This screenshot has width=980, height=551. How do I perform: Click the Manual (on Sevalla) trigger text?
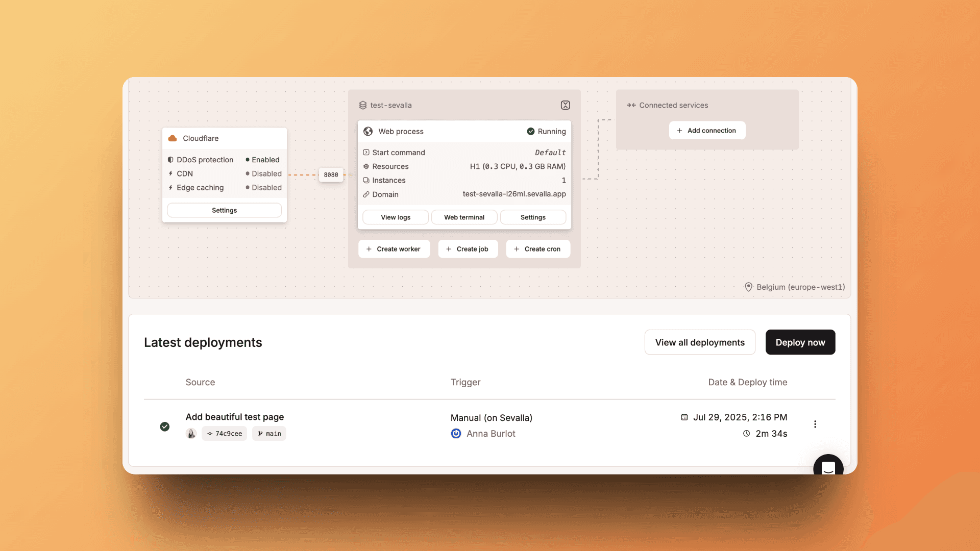[x=492, y=418]
